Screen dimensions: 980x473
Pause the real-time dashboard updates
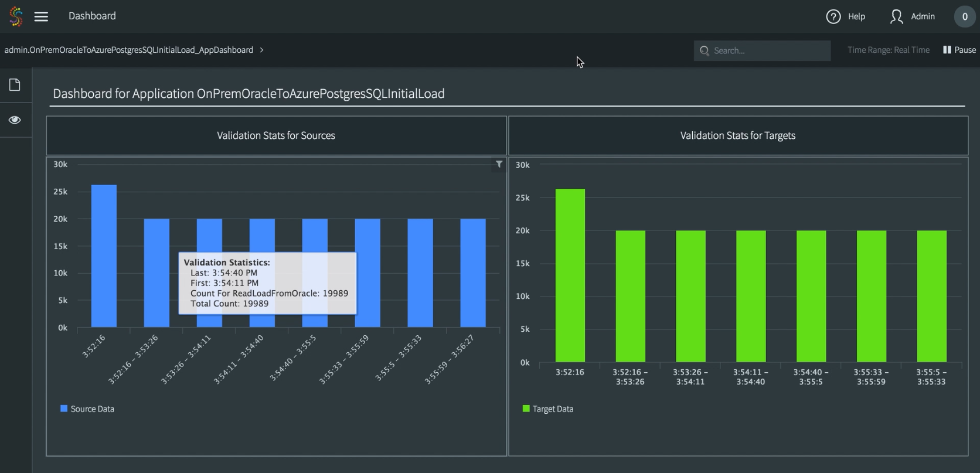tap(959, 50)
